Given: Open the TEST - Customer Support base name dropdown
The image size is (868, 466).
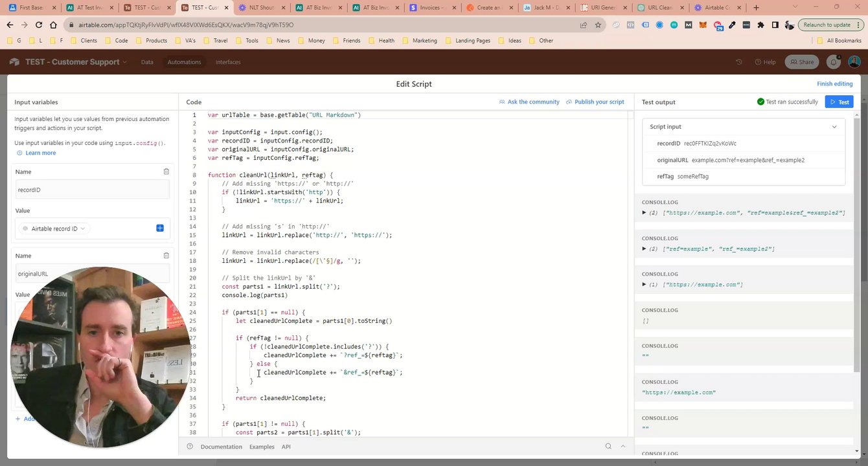Looking at the screenshot, I should coord(76,62).
